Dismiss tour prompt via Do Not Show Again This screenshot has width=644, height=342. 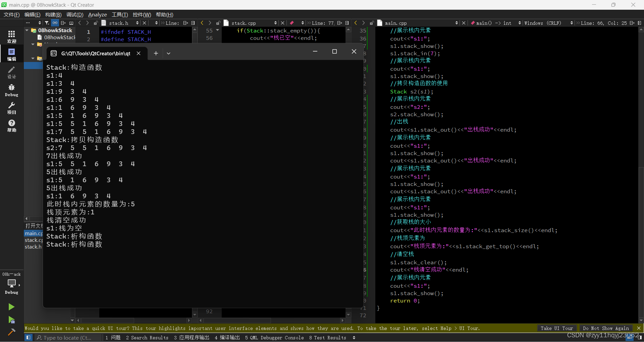click(606, 328)
